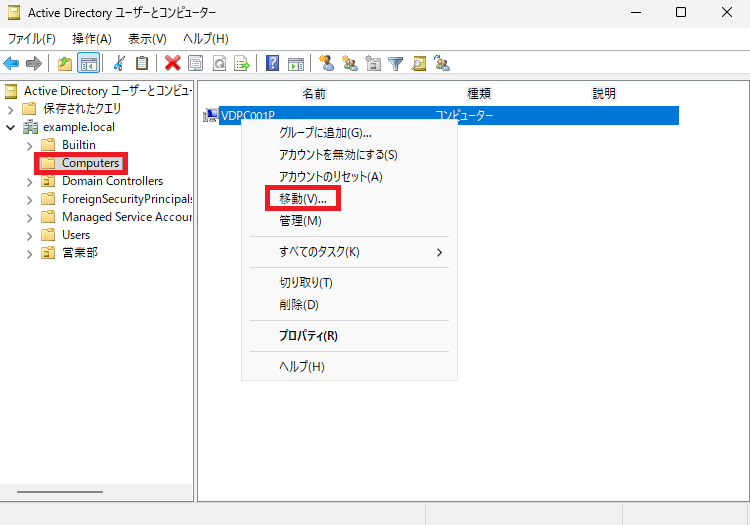Viewport: 750px width, 525px height.
Task: Click the Find objects toolbar icon
Action: coord(419,63)
